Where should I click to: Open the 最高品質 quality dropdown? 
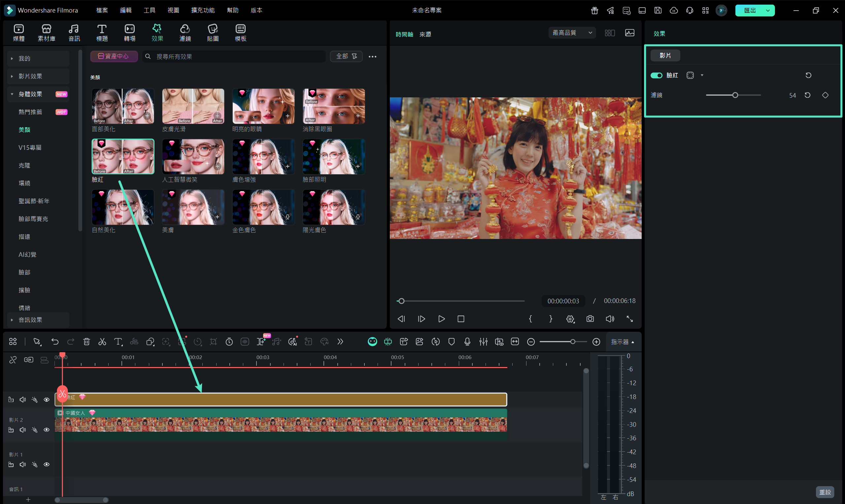pyautogui.click(x=572, y=33)
